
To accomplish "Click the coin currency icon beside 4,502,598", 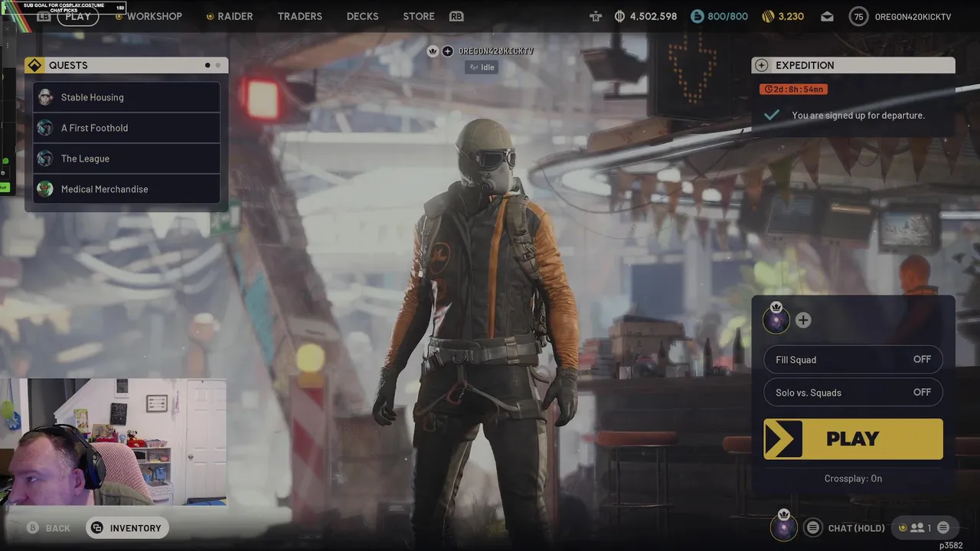I will click(619, 16).
